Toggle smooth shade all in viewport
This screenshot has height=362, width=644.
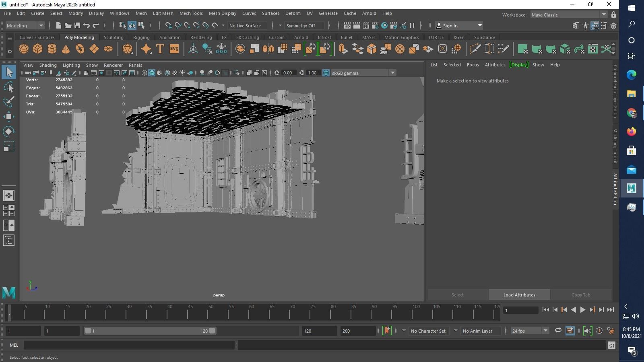(x=152, y=73)
